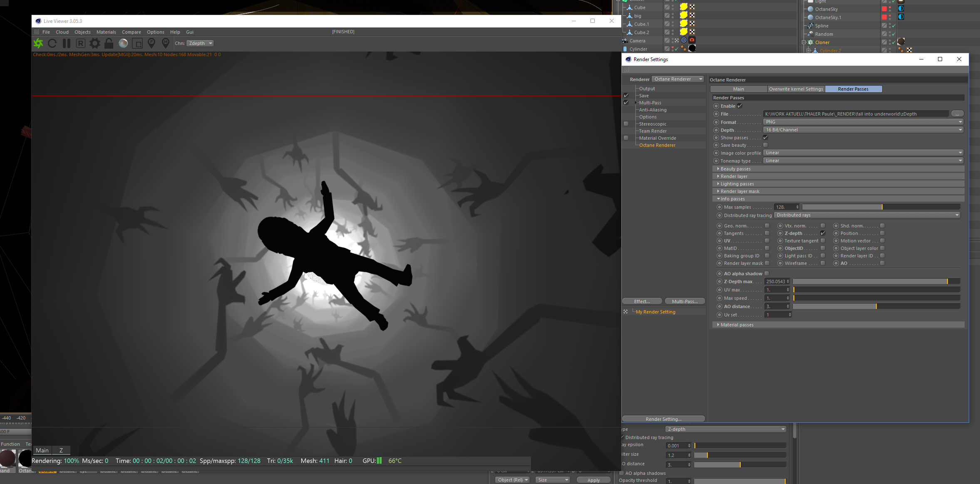Restart the render with the circular arrow icon
Image resolution: width=980 pixels, height=484 pixels.
click(x=52, y=43)
